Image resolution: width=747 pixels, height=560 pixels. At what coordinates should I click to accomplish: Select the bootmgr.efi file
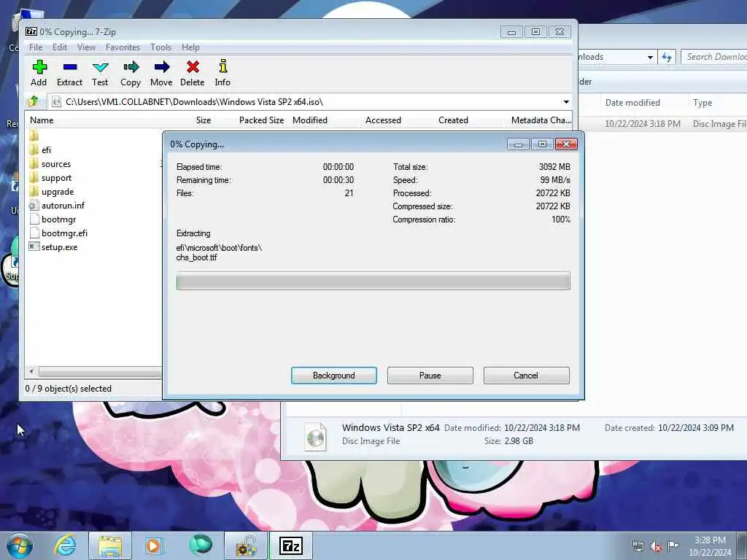point(58,233)
